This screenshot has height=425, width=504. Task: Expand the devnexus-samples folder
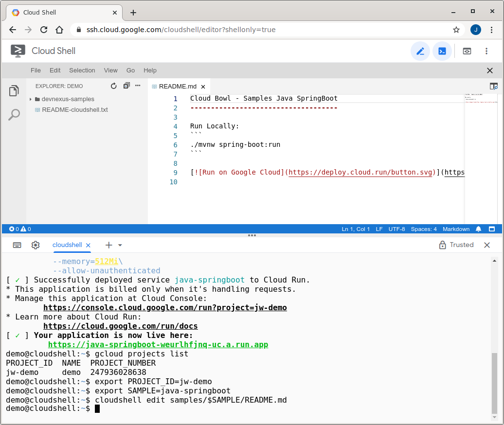pyautogui.click(x=68, y=99)
